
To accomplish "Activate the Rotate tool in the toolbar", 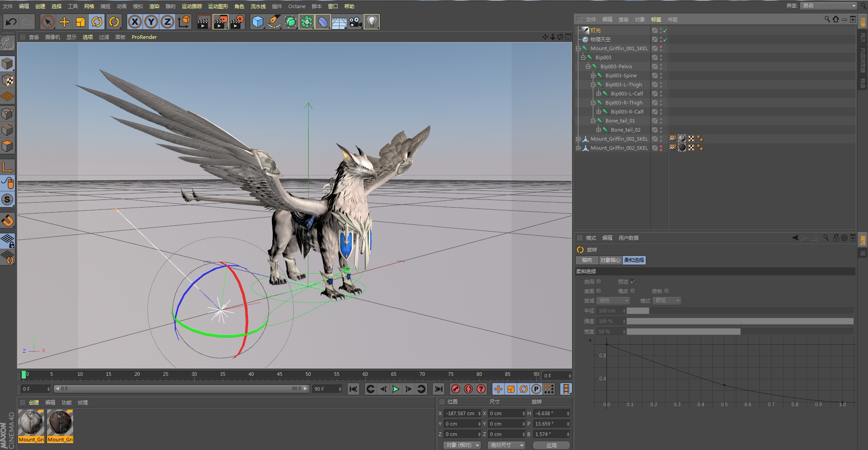I will point(97,22).
